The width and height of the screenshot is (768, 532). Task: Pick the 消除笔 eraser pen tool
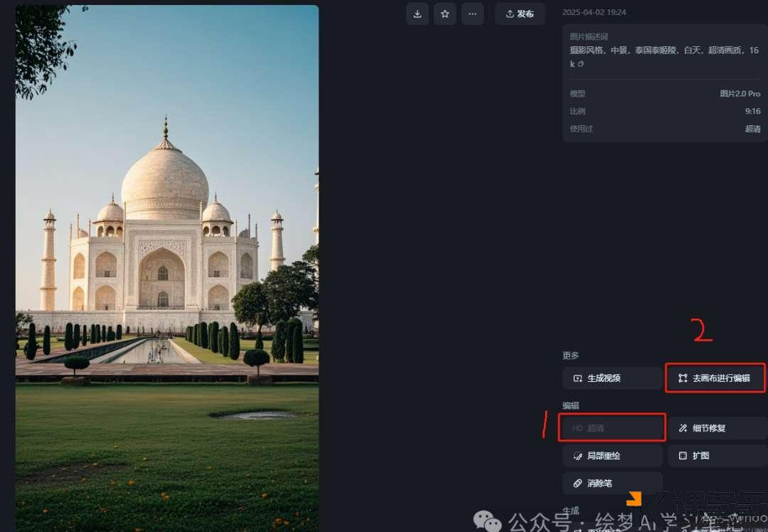[x=612, y=484]
